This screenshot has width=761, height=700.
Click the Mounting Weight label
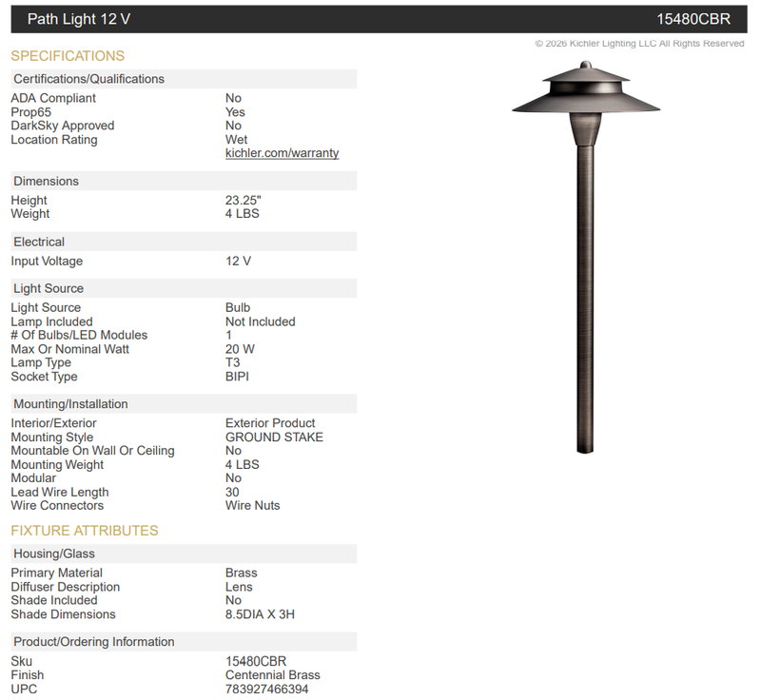point(57,464)
